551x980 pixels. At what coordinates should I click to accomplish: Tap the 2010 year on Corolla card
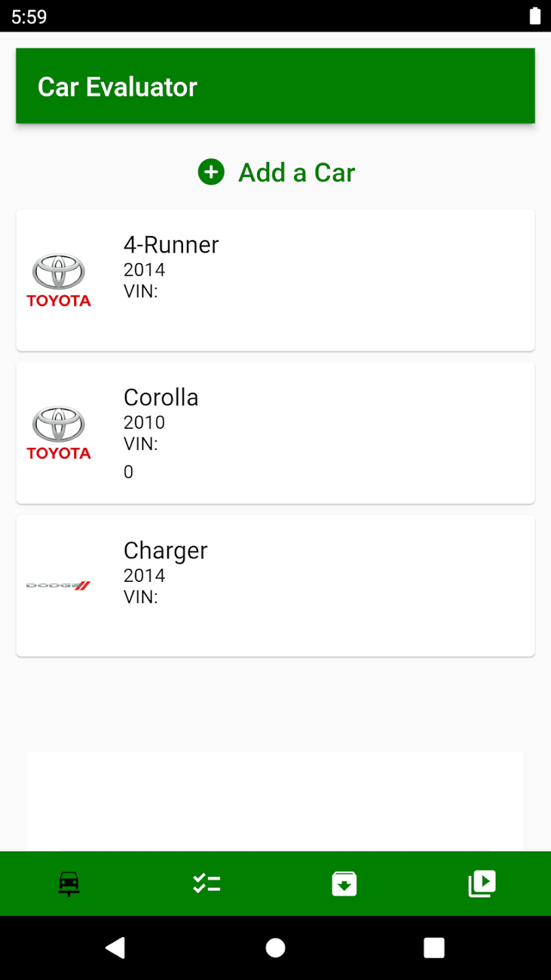pyautogui.click(x=144, y=423)
